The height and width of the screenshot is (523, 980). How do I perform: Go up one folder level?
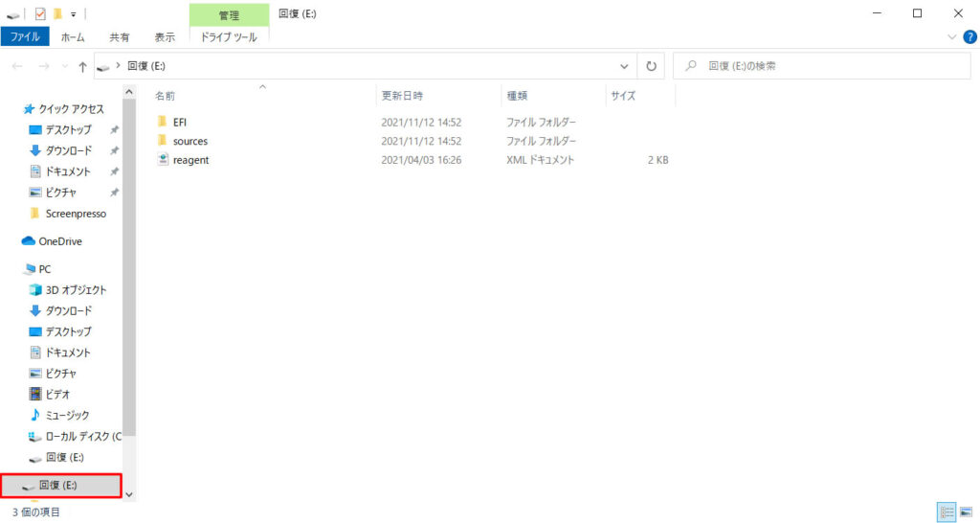pos(82,66)
